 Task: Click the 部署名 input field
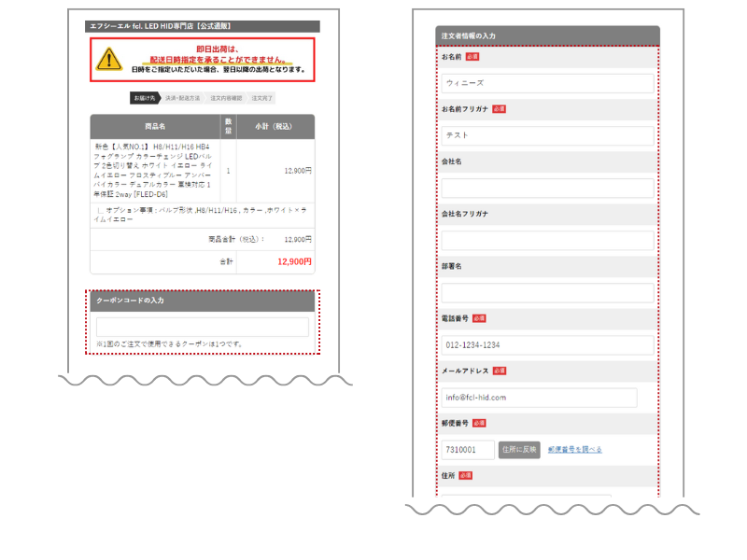tap(547, 292)
